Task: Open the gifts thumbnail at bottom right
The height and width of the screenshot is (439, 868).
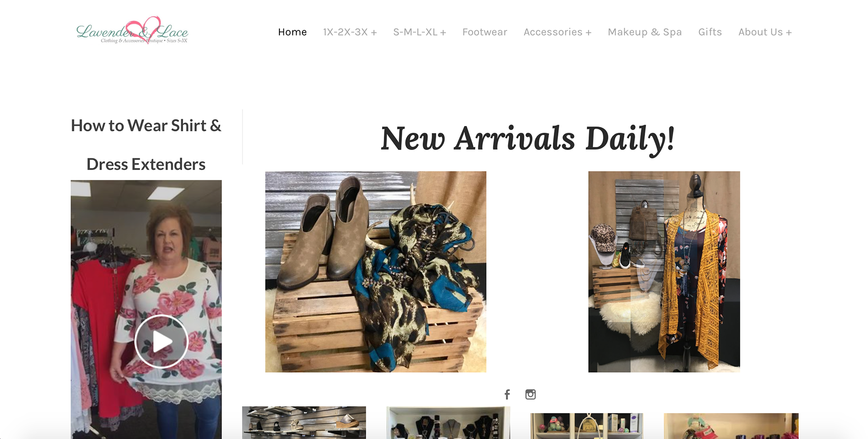Action: point(731,426)
